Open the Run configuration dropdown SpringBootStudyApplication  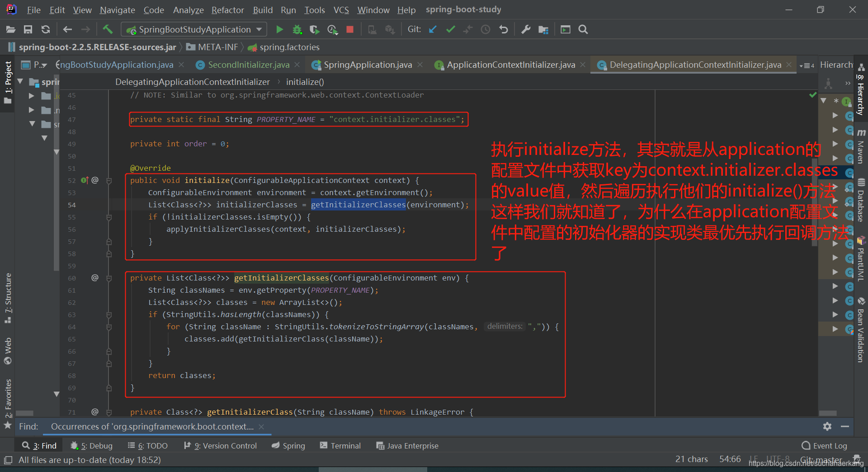194,30
